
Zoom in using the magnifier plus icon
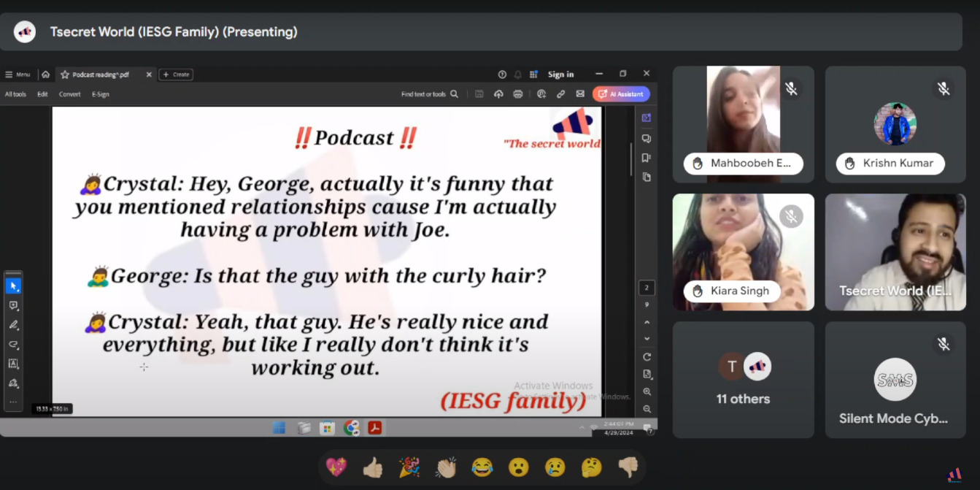pos(647,392)
